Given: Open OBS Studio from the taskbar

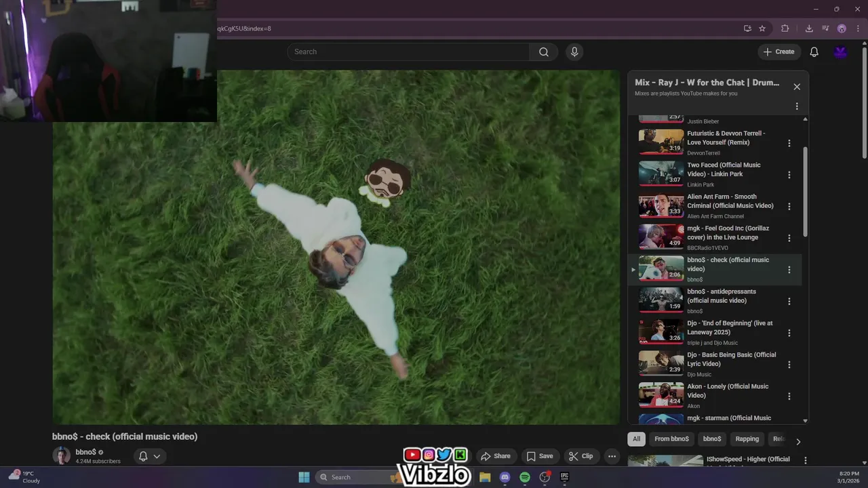Looking at the screenshot, I should click(x=545, y=477).
